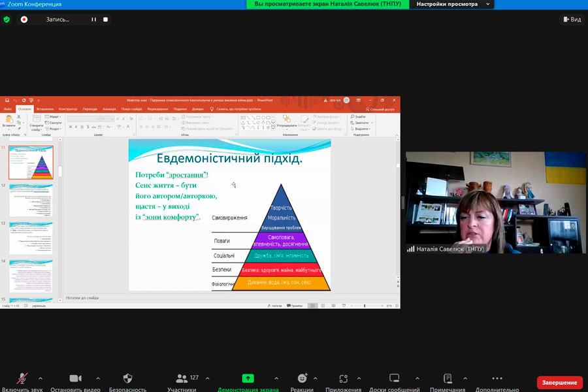588x392 pixels.
Task: Click the Дополнительно three-dots icon
Action: pos(497,379)
